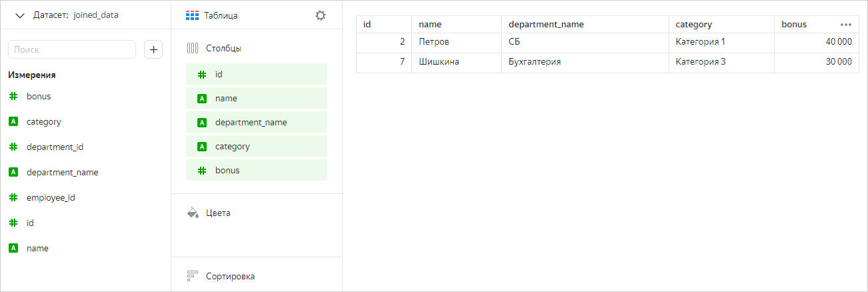Image resolution: width=868 pixels, height=292 pixels.
Task: Select employee_id in the dimensions list
Action: 52,197
